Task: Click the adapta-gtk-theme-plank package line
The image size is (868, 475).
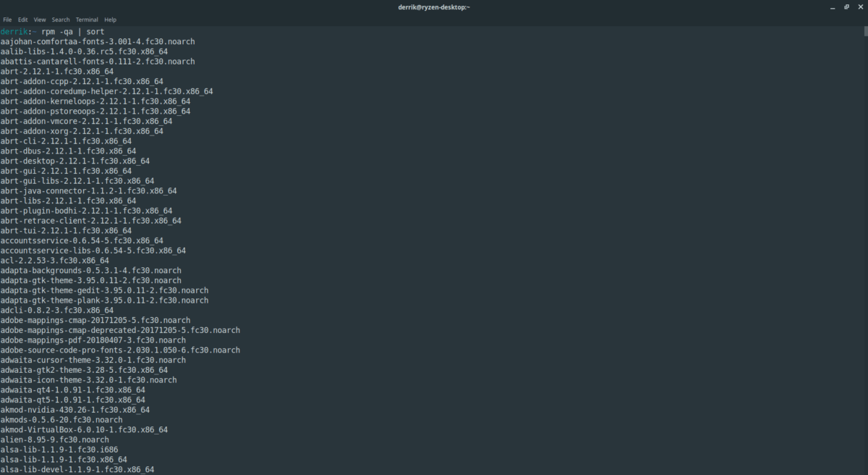Action: point(104,300)
